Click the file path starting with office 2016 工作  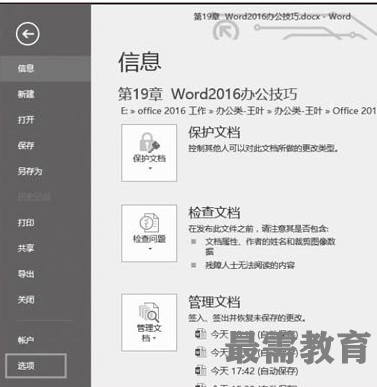249,111
